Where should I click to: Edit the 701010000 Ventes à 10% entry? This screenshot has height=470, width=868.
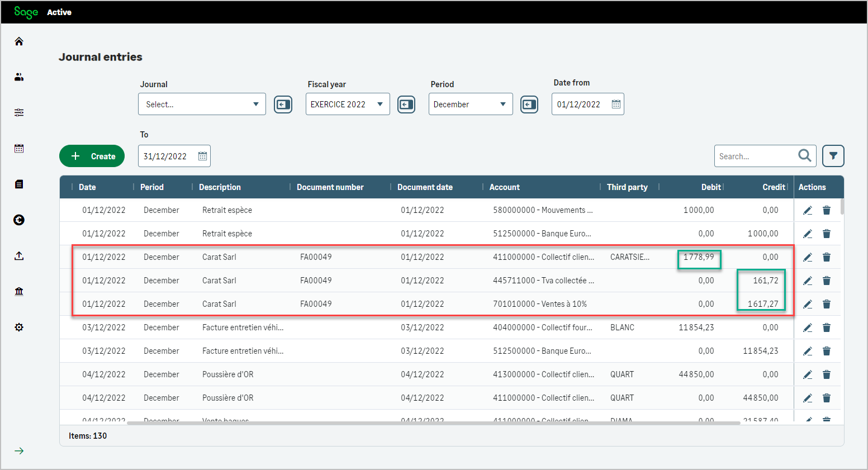pos(808,304)
